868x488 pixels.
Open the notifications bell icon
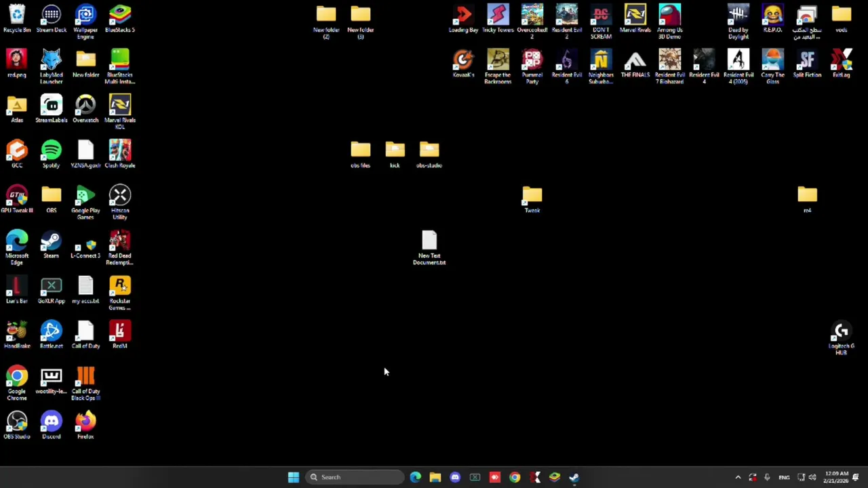[x=856, y=477]
